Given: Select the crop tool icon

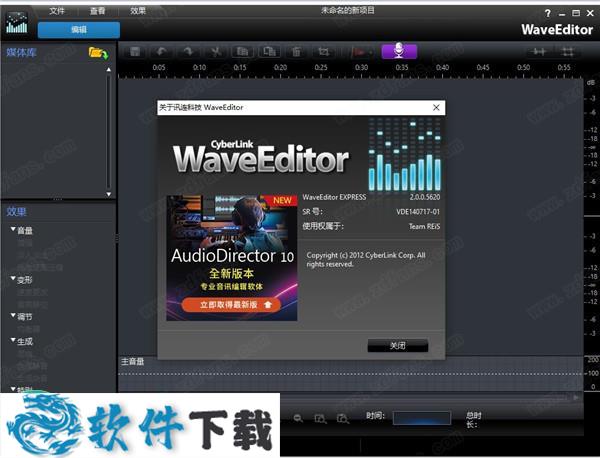Looking at the screenshot, I should tap(323, 51).
